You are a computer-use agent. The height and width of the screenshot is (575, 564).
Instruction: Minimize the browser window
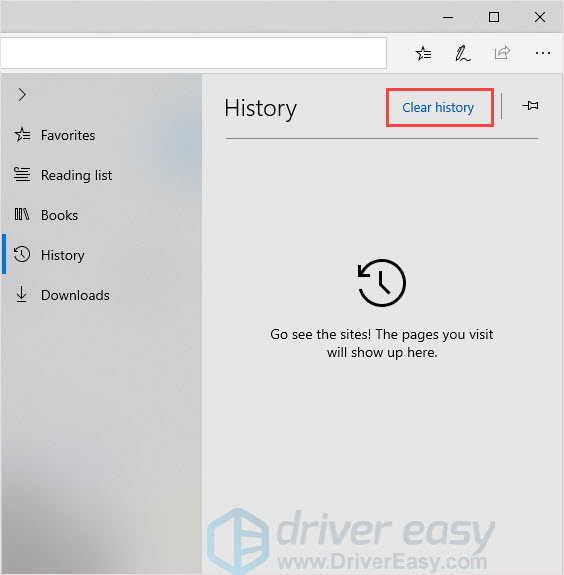(448, 17)
